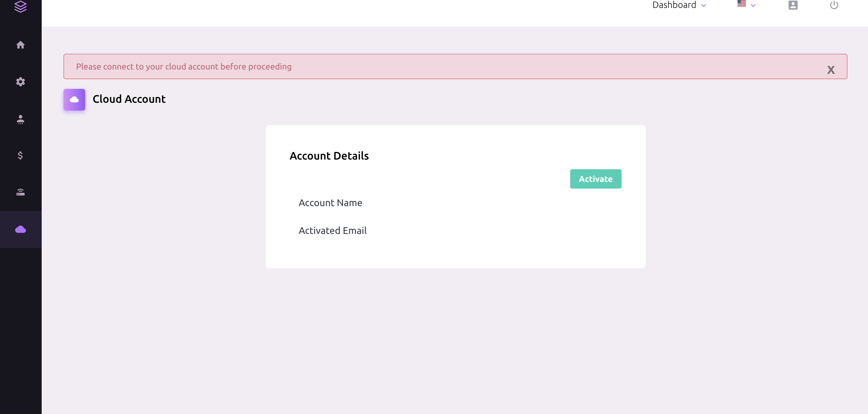Click the purple Cloud Account header icon
868x414 pixels.
[74, 99]
